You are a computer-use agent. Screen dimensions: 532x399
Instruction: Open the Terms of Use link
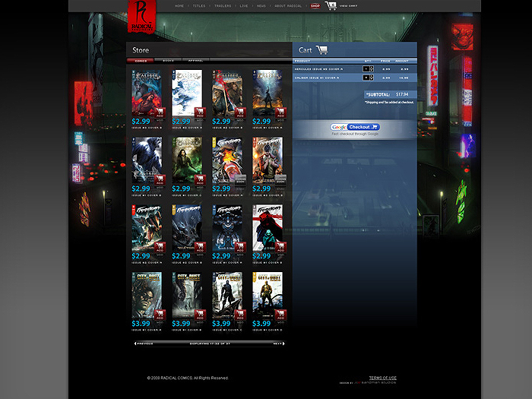[x=383, y=378]
